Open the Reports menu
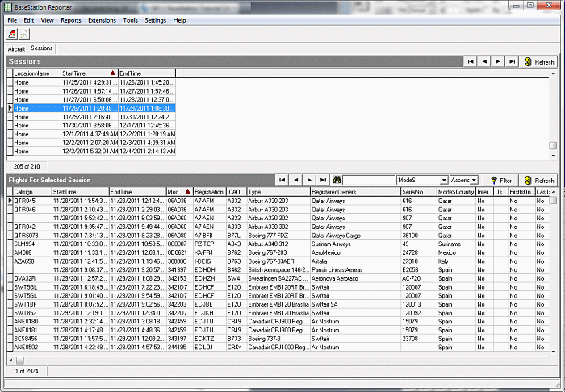Image resolution: width=565 pixels, height=392 pixels. pos(71,20)
